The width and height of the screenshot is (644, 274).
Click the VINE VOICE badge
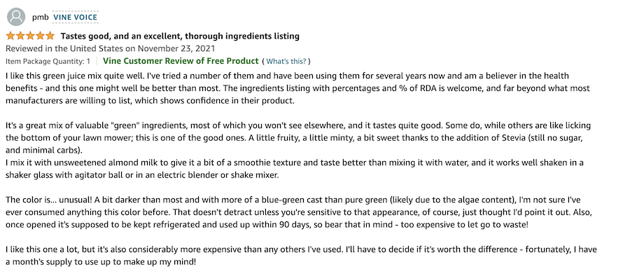point(75,18)
